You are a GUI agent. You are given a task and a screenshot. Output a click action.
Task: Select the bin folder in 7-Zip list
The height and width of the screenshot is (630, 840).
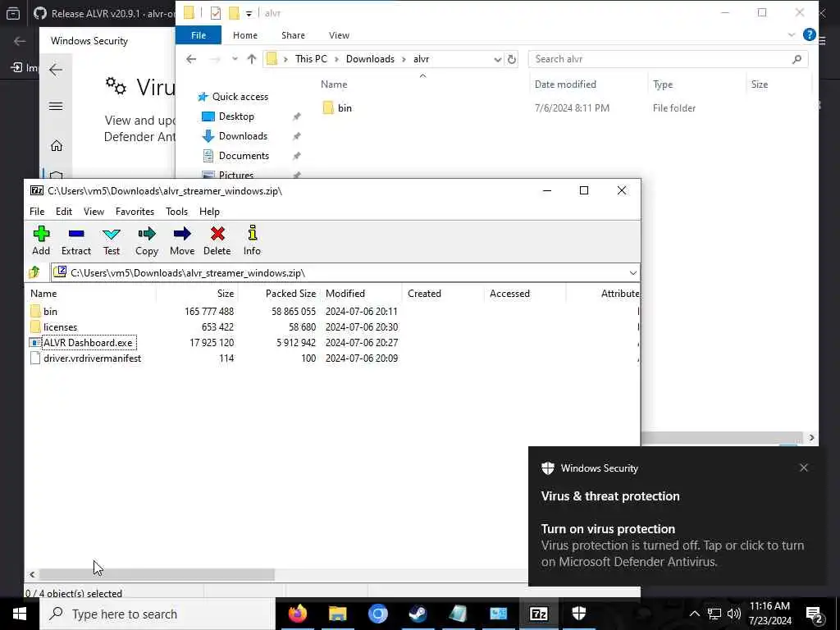[x=50, y=311]
